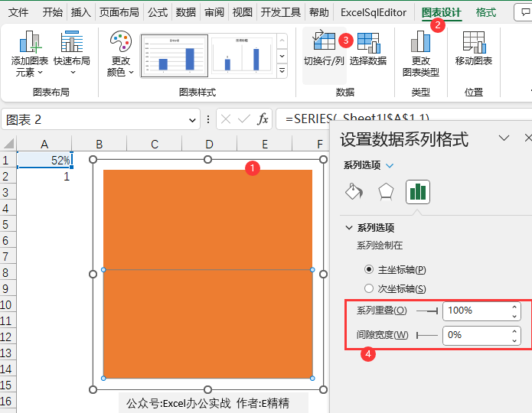Select Primary Axis radio button
The height and width of the screenshot is (413, 532).
point(370,269)
